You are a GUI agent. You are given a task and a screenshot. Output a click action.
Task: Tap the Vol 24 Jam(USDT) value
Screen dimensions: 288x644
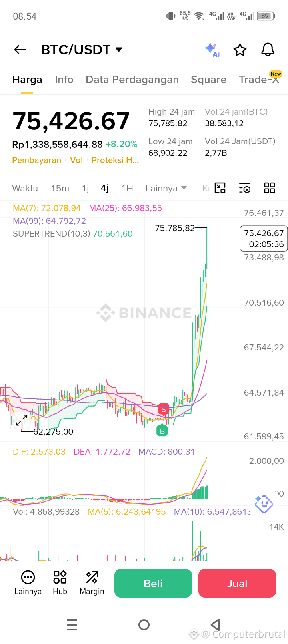tap(216, 153)
